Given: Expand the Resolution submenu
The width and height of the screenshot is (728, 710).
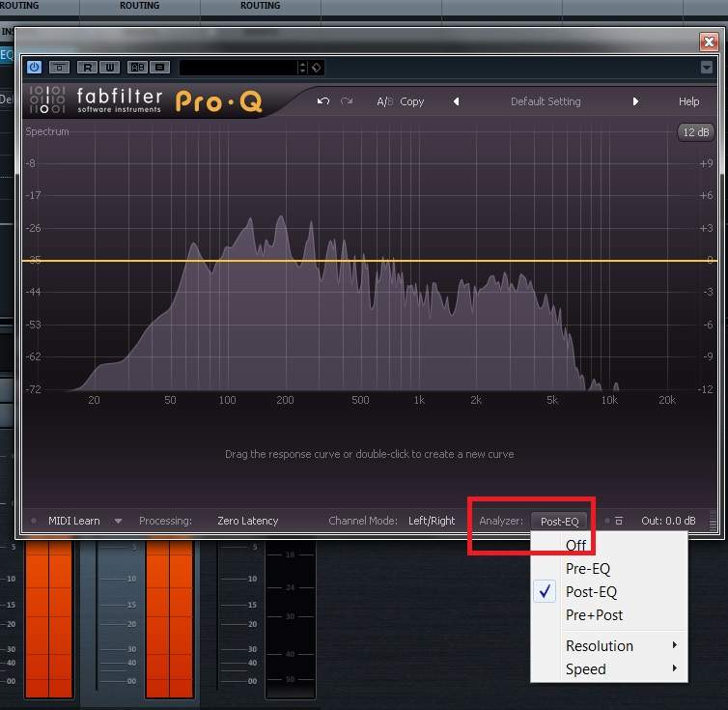Looking at the screenshot, I should [x=609, y=645].
